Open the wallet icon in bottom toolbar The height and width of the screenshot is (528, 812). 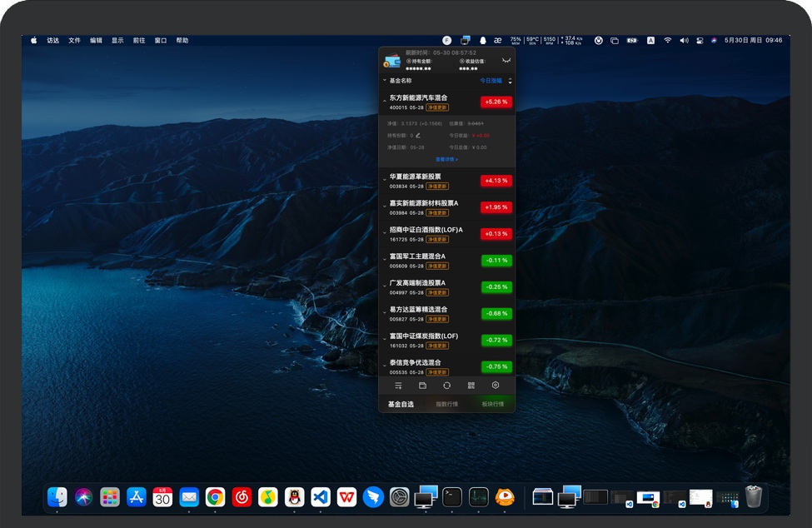pos(422,386)
